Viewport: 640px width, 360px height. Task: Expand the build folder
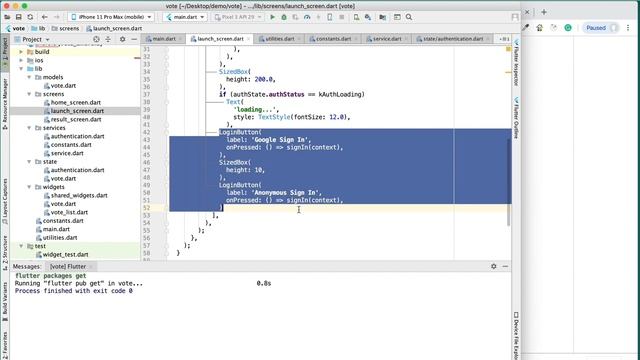21,52
